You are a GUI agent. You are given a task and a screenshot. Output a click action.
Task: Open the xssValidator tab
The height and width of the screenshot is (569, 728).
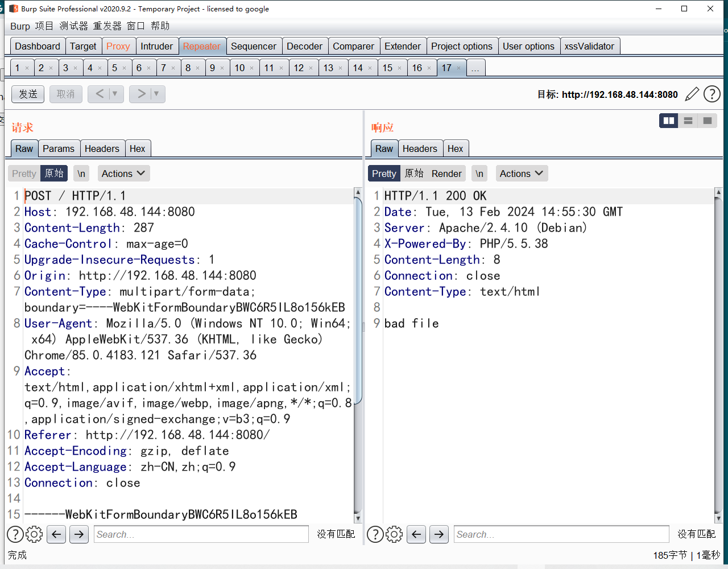589,46
